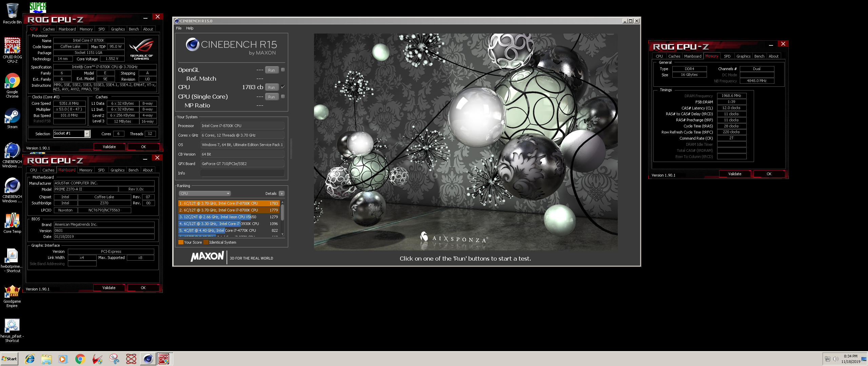Click the Info input field in Cinebench
This screenshot has width=868, height=366.
pos(242,173)
